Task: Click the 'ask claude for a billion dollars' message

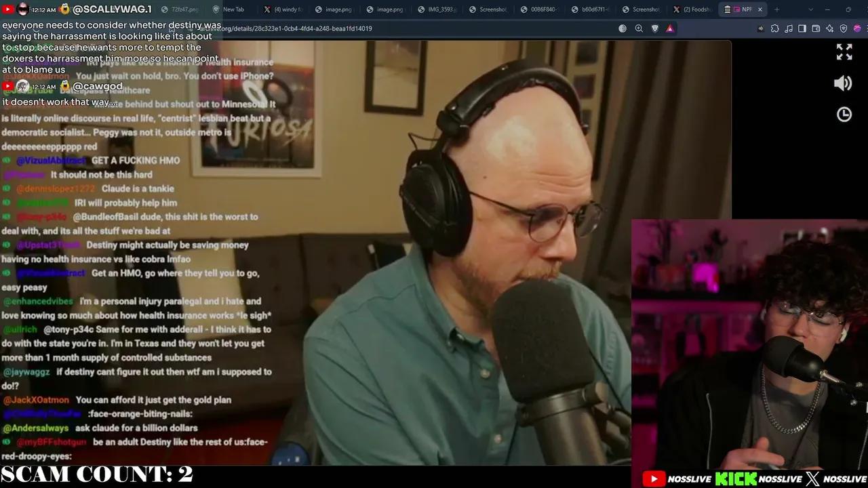Action: click(136, 428)
